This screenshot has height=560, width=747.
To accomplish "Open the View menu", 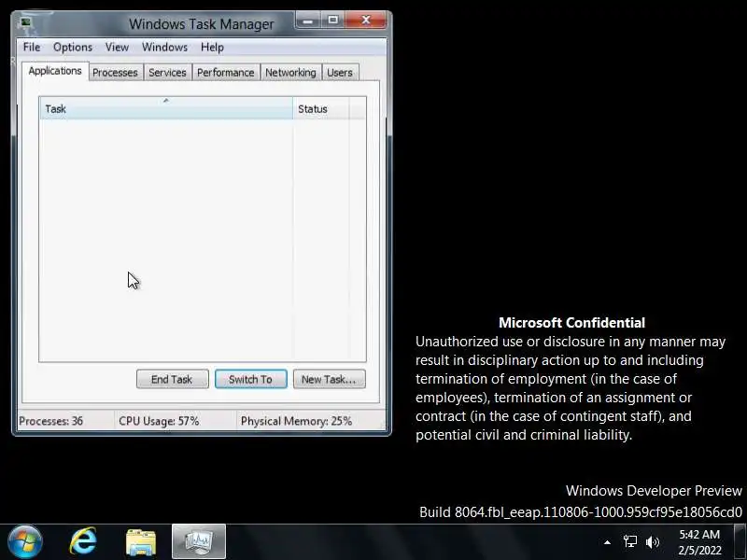I will 117,48.
